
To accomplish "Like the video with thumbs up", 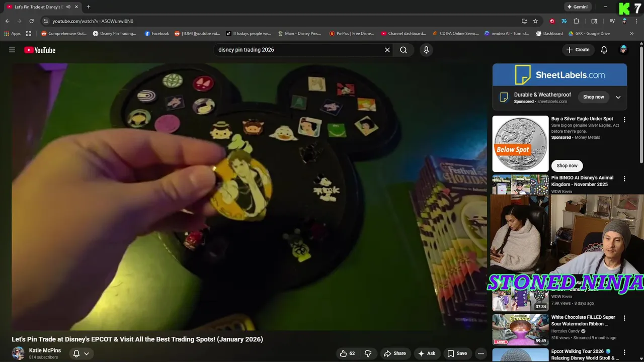I will point(347,353).
